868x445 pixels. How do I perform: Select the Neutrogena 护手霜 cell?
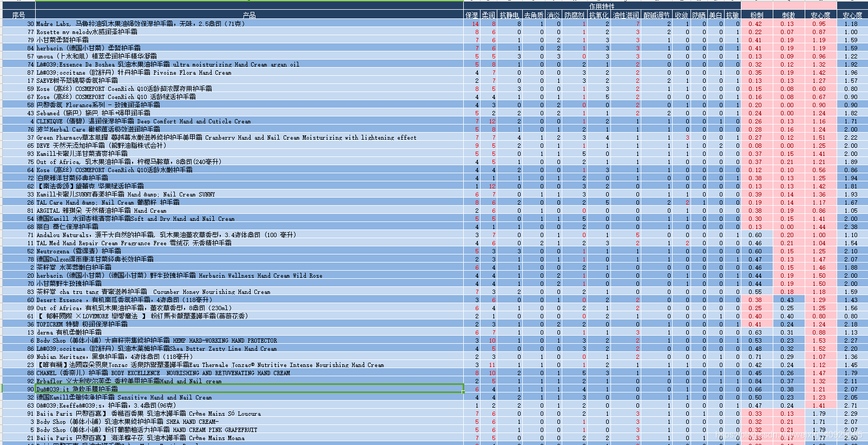click(x=249, y=251)
